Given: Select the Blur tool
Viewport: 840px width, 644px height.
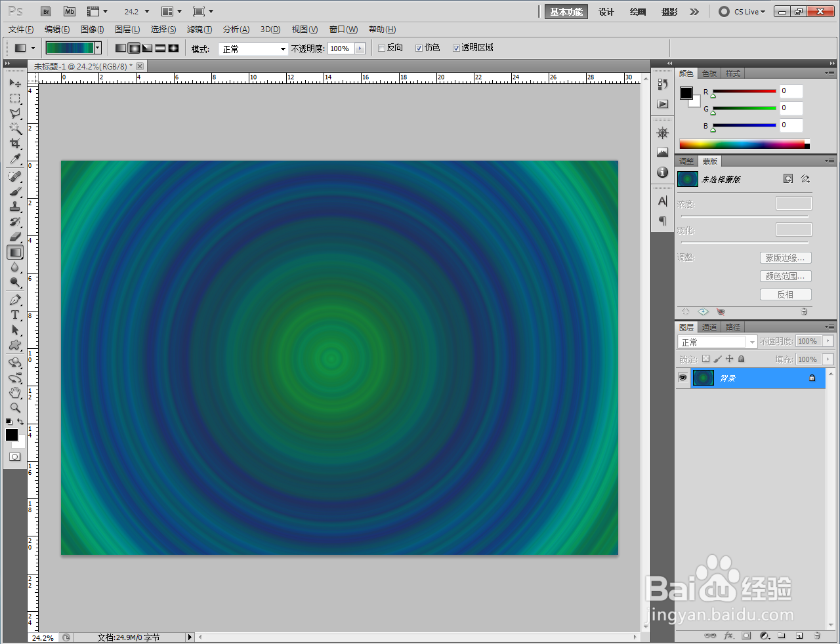Looking at the screenshot, I should click(15, 268).
